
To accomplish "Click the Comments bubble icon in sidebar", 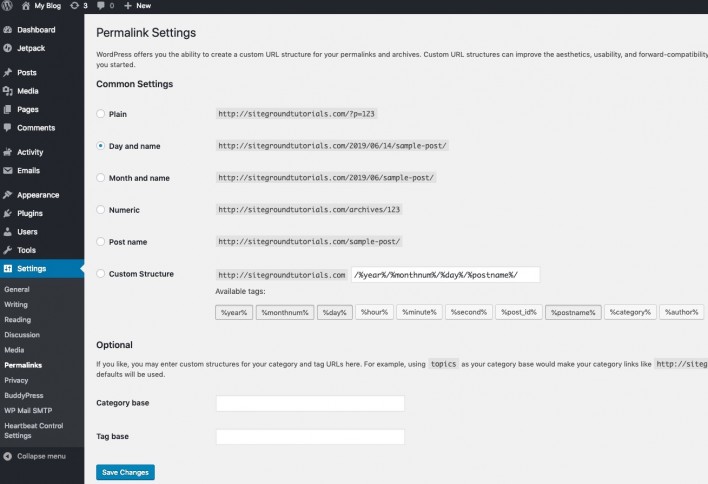I will click(7, 128).
